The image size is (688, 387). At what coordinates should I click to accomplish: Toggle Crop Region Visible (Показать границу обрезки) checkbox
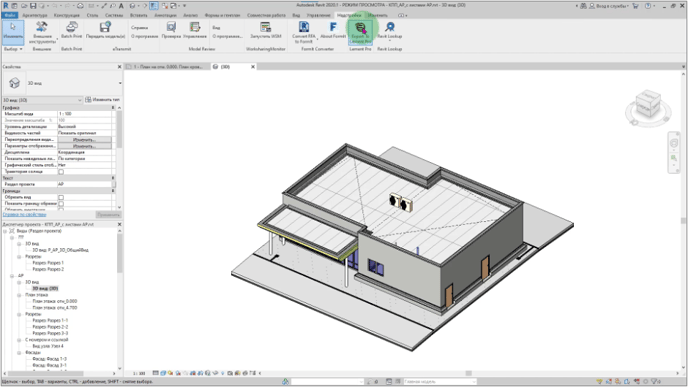(x=61, y=204)
